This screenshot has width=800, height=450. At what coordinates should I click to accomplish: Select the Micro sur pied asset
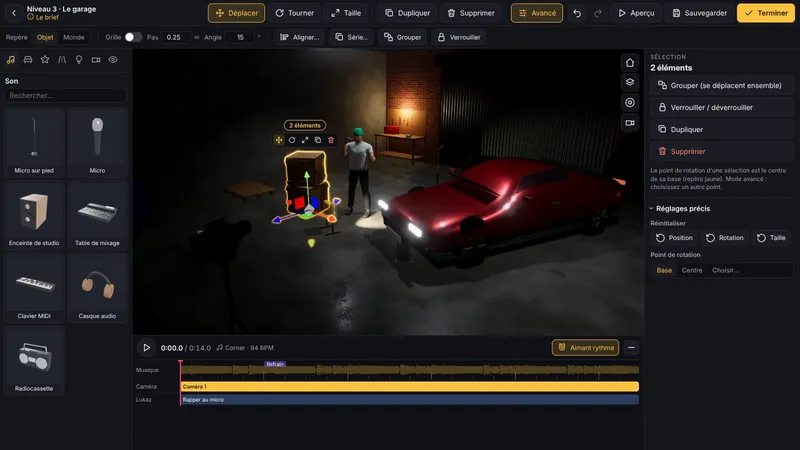tap(34, 142)
